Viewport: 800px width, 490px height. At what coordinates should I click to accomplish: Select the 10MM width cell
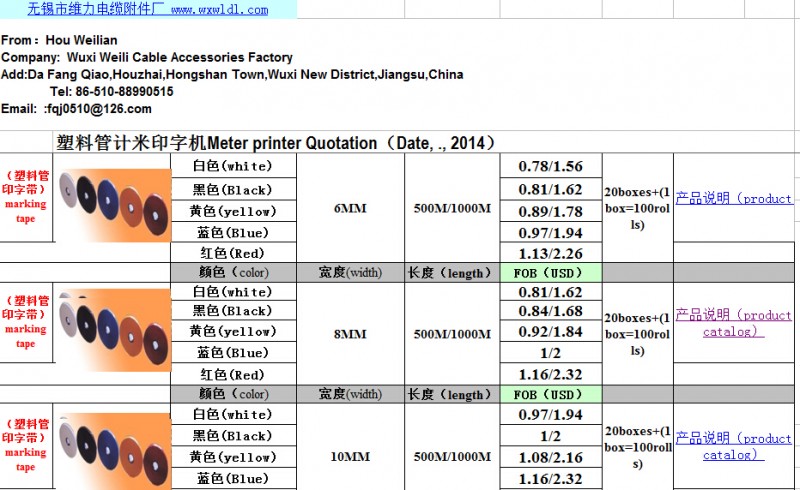[x=351, y=456]
